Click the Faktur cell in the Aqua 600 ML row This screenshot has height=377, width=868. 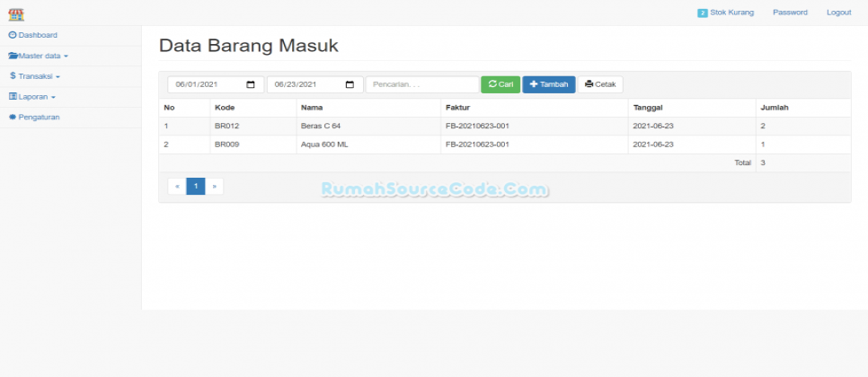(535, 145)
